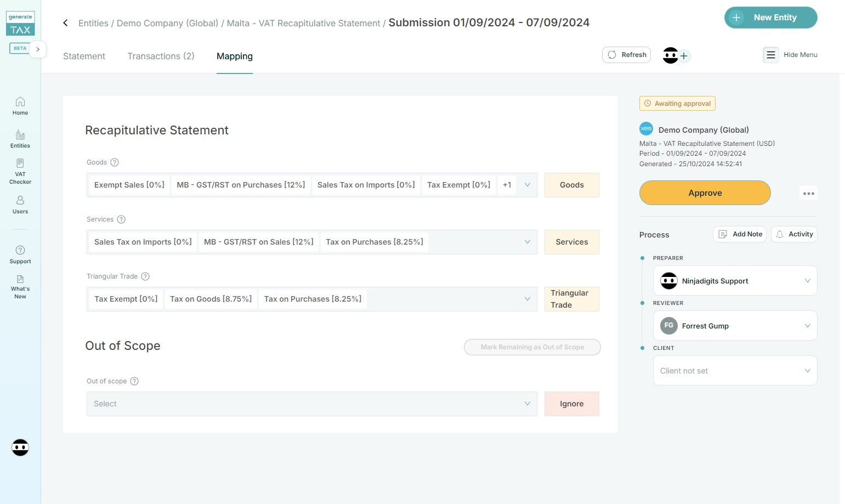Screen dimensions: 845x504
Task: Show help for Out of scope field
Action: (134, 381)
